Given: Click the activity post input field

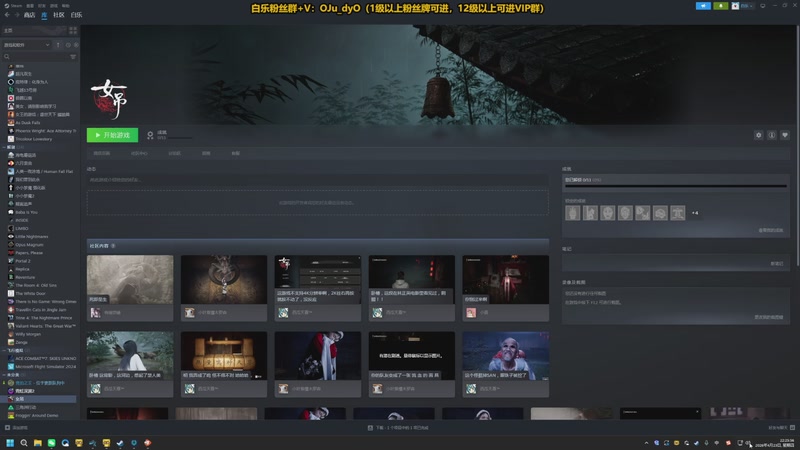Looking at the screenshot, I should point(317,180).
